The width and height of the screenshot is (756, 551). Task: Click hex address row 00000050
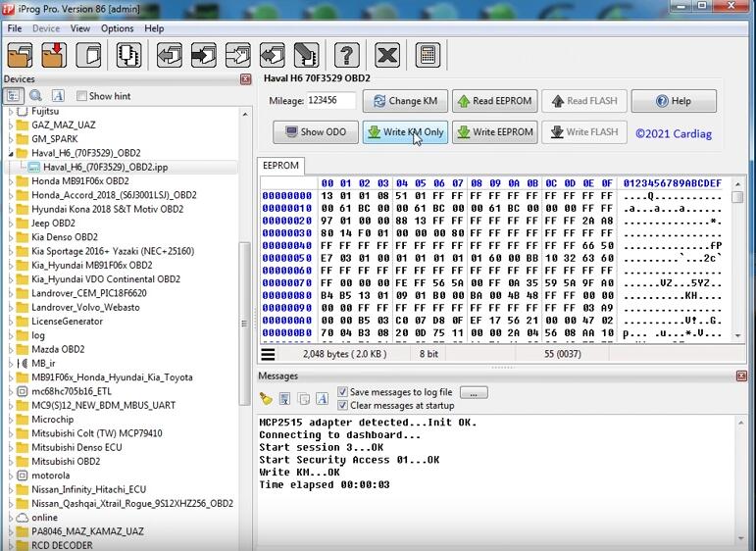[287, 259]
